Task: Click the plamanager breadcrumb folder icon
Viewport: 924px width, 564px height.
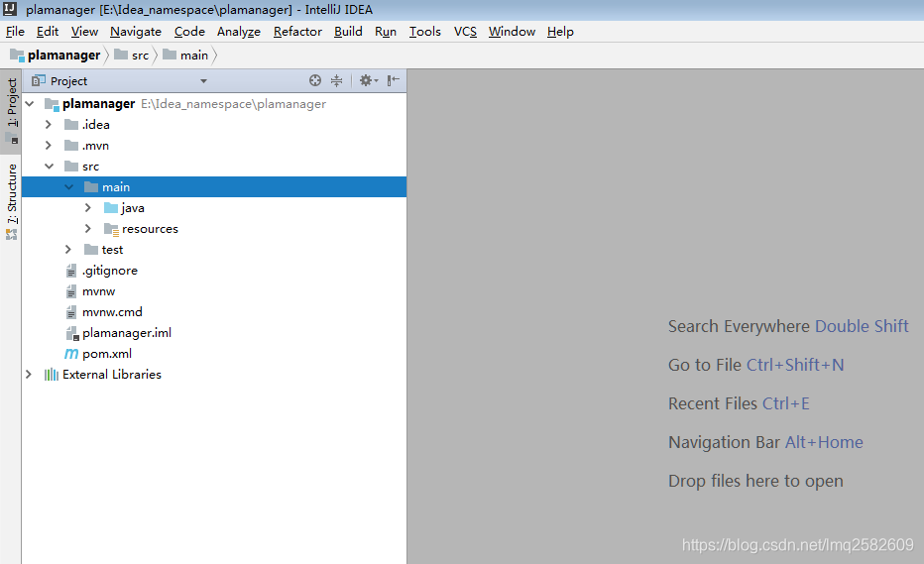Action: click(17, 56)
